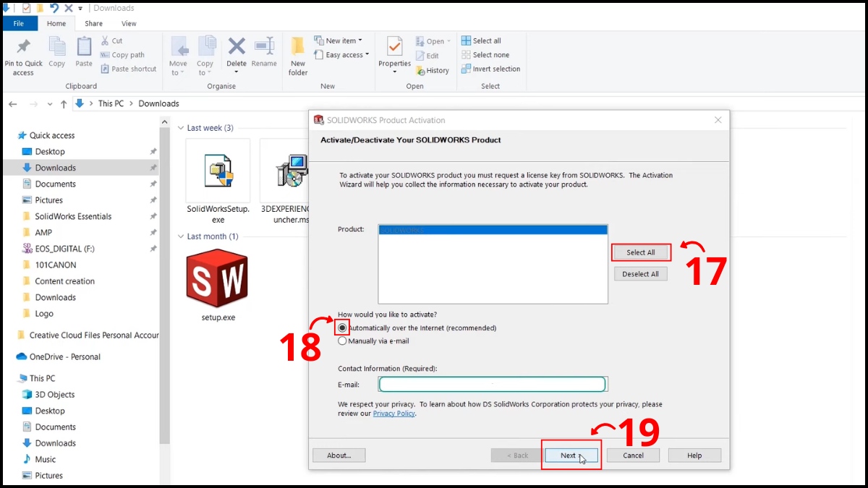Click Select all in ribbon
The width and height of the screenshot is (868, 488).
(x=481, y=40)
